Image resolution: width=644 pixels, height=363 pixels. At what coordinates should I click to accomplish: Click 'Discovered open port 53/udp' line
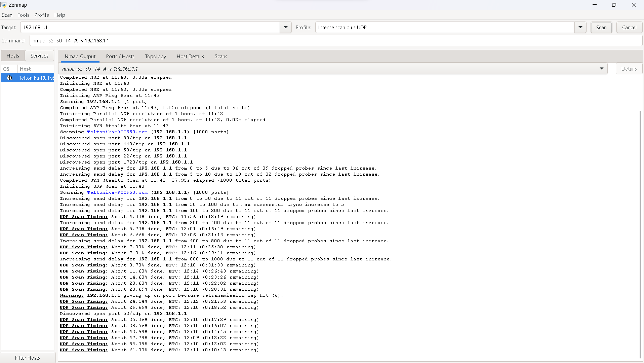click(123, 314)
